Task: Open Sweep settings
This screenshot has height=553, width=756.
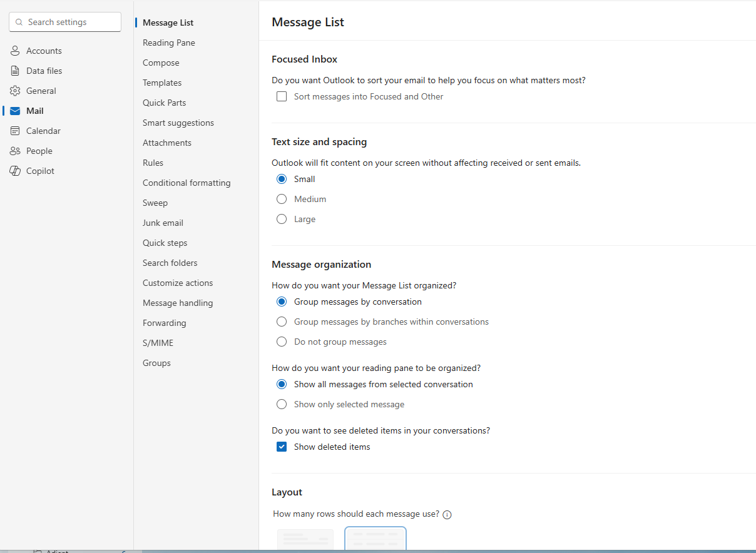Action: click(155, 203)
